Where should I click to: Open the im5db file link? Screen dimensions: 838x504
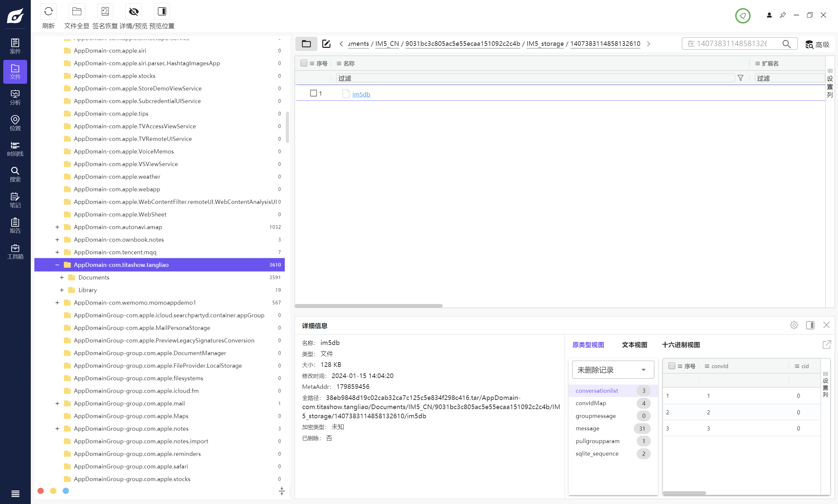pos(361,94)
